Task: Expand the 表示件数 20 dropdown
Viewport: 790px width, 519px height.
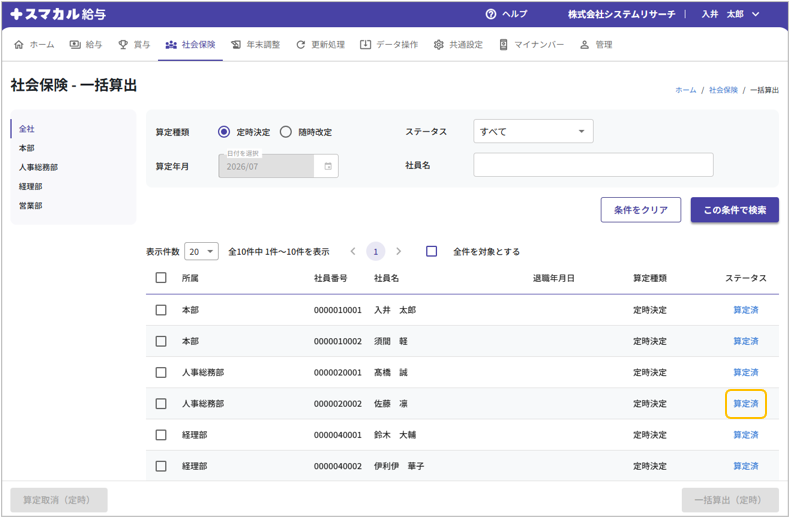Action: point(201,252)
